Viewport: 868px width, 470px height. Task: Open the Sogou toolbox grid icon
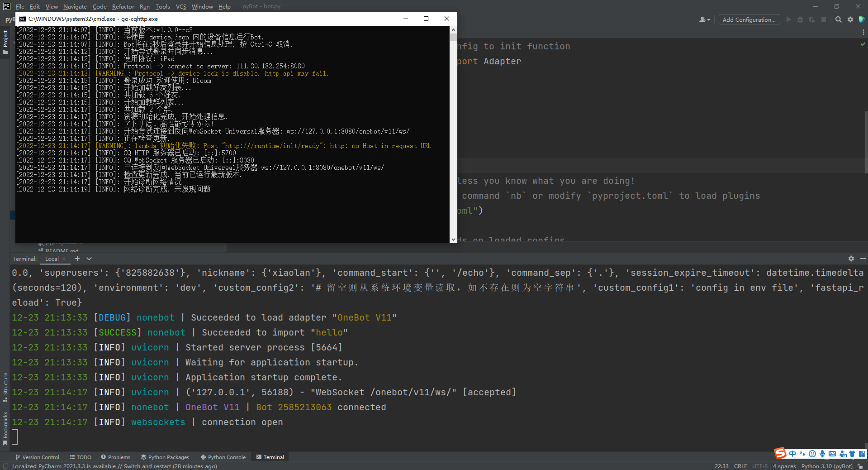click(862, 454)
